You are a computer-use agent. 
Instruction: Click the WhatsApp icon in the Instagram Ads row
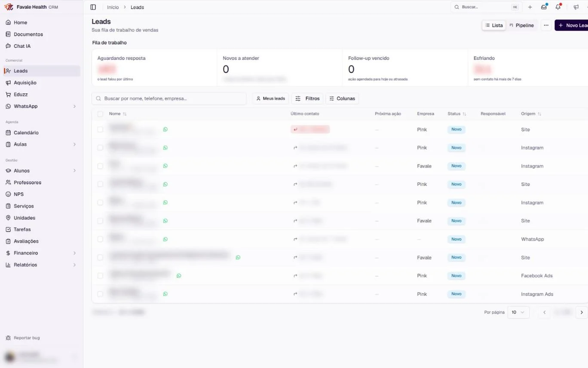coord(165,294)
